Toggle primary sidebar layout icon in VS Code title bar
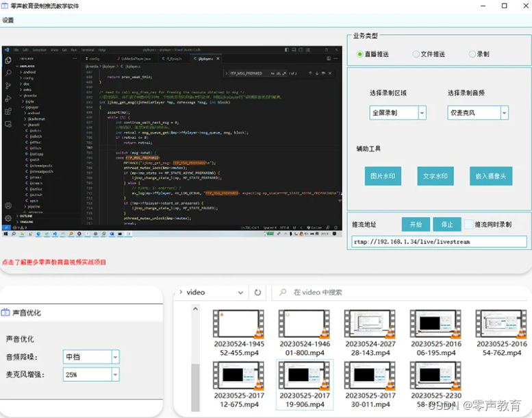 287,50
